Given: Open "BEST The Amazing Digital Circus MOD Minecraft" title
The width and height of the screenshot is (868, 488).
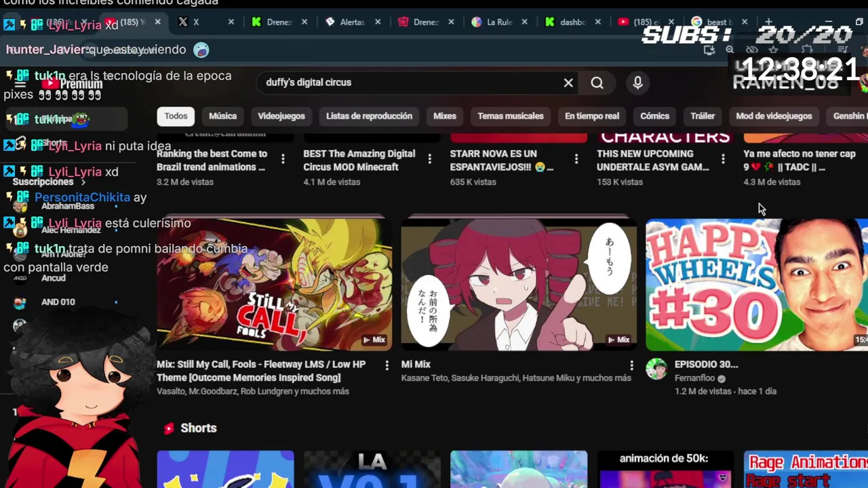Looking at the screenshot, I should point(359,160).
